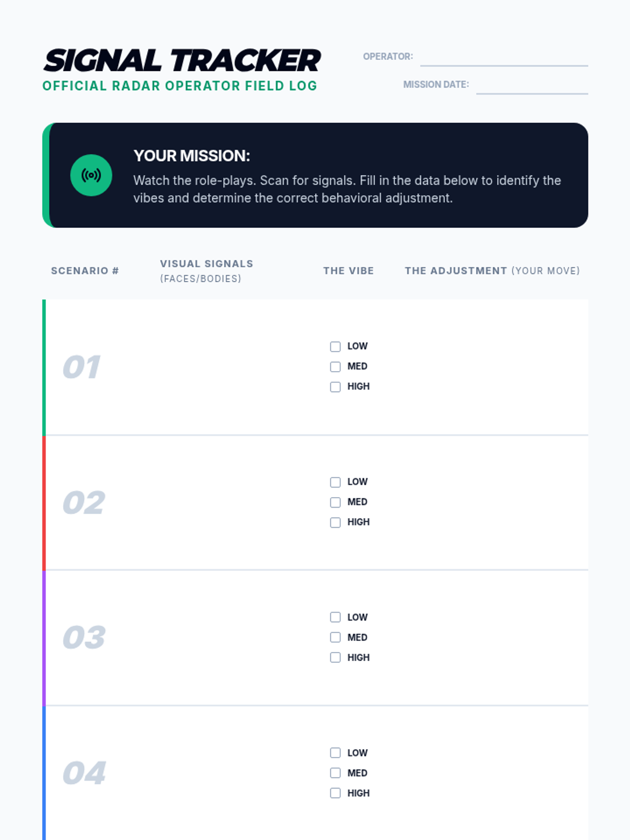Select HIGH vibe for scenario 02
630x840 pixels.
click(335, 522)
